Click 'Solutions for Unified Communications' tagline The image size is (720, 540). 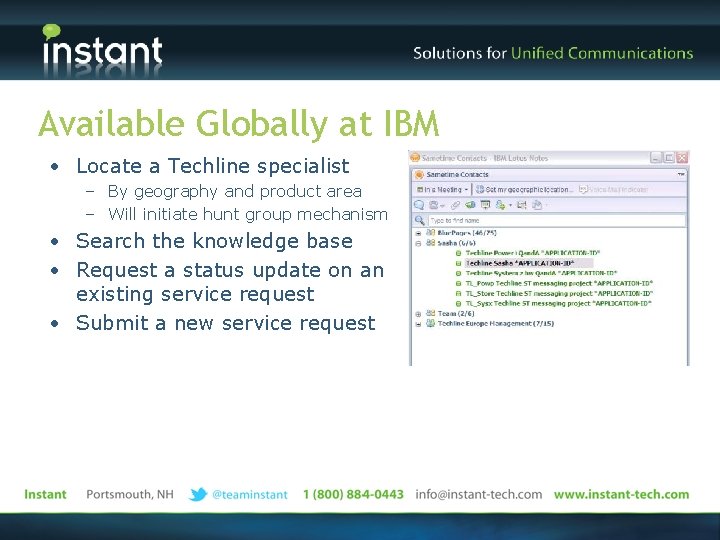tap(553, 53)
